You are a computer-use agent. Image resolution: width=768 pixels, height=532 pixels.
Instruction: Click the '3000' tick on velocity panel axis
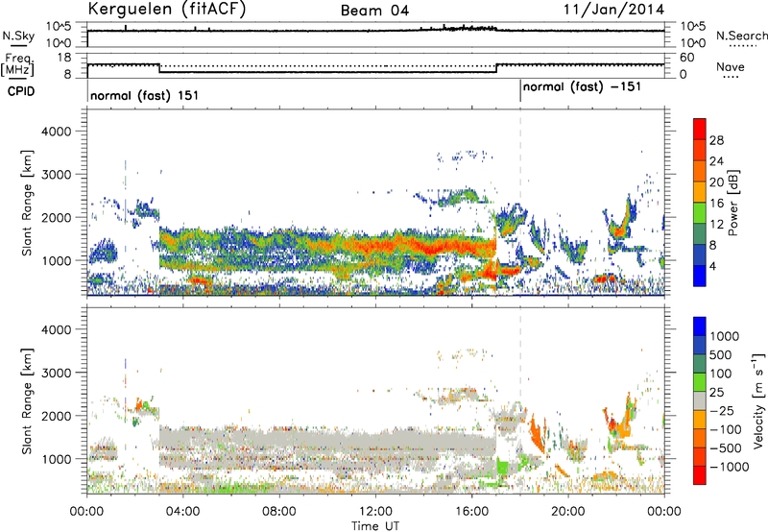click(56, 373)
